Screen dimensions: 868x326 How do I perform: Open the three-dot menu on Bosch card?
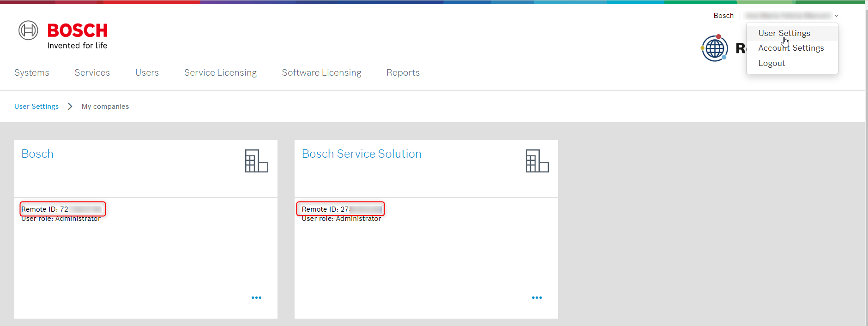point(256,298)
